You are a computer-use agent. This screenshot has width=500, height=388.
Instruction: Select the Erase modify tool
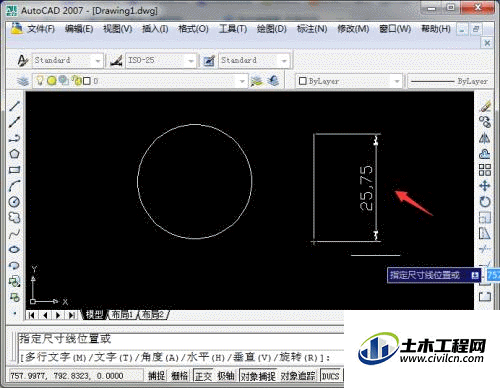coord(485,106)
